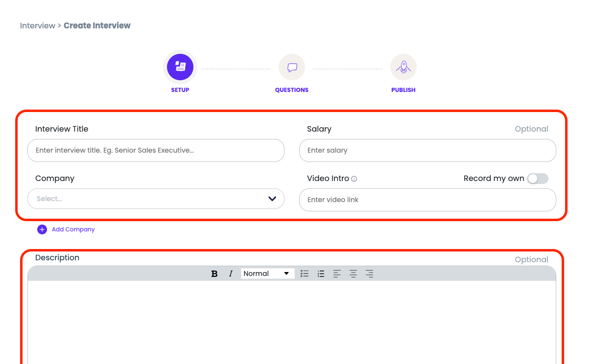Click inside the Description editor area

tap(292, 322)
